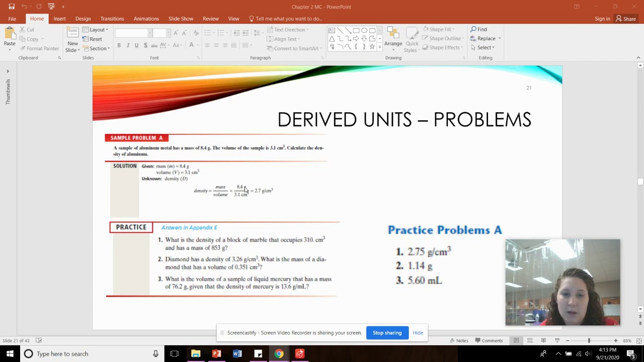Open font name combo box
The image size is (644, 362).
[133, 33]
